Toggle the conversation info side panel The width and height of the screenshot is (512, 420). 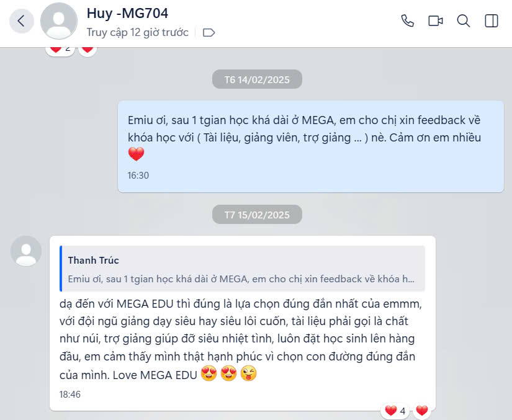tap(492, 21)
